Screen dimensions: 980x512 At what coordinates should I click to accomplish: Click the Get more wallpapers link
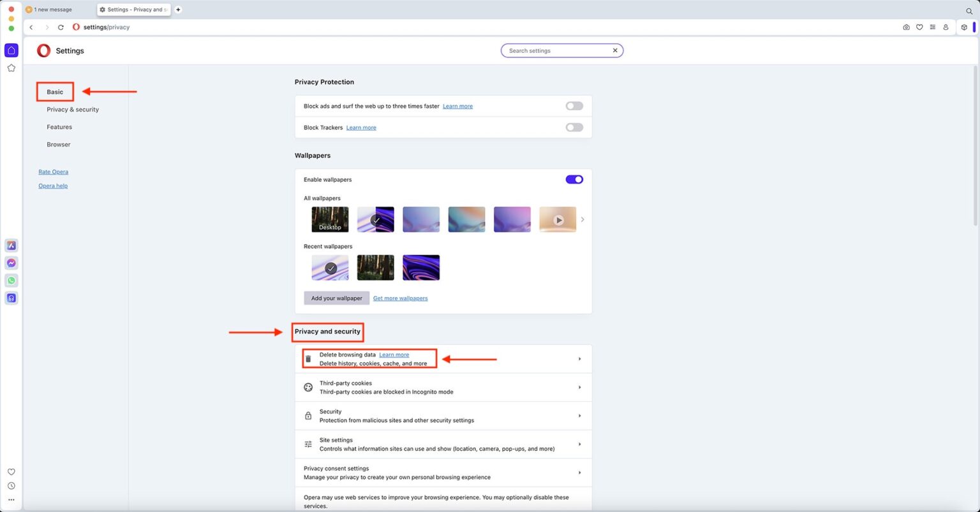click(400, 298)
